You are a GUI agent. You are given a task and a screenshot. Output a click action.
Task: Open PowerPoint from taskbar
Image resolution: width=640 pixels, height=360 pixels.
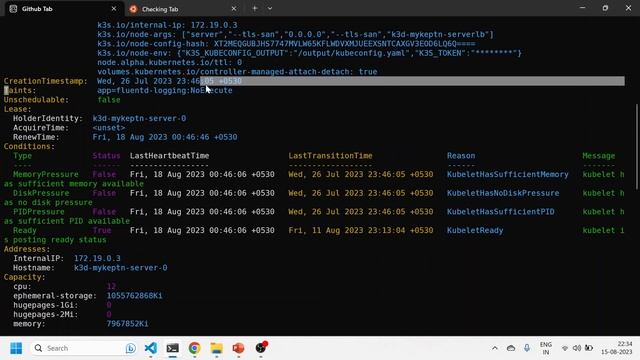(x=238, y=348)
